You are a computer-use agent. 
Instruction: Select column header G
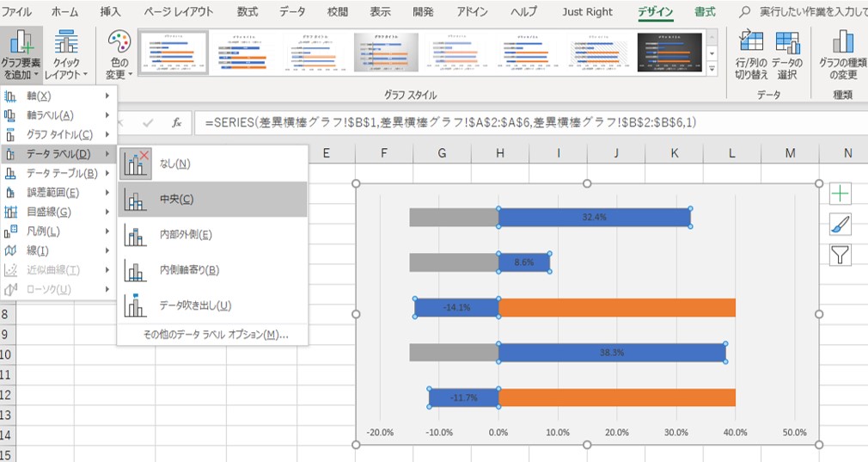tap(442, 153)
